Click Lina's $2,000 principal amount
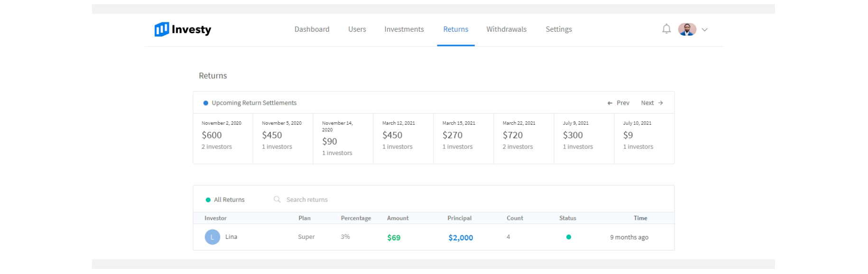The height and width of the screenshot is (274, 868). (x=461, y=237)
